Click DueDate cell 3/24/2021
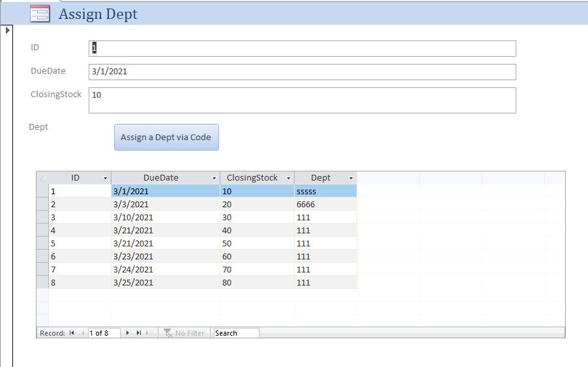The image size is (588, 367). [x=166, y=269]
